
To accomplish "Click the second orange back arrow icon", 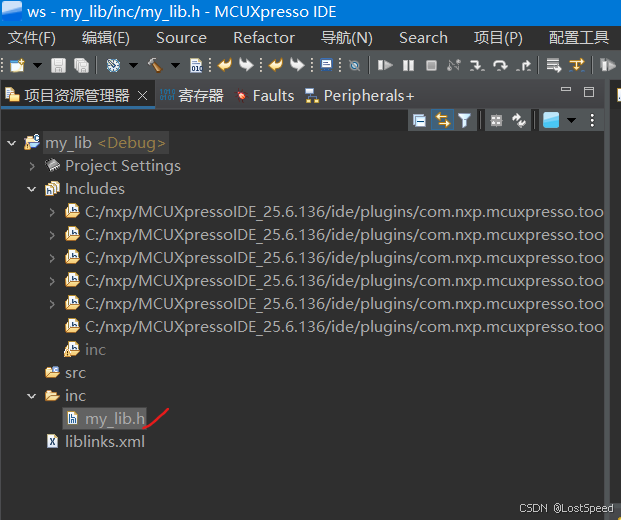I will click(276, 65).
